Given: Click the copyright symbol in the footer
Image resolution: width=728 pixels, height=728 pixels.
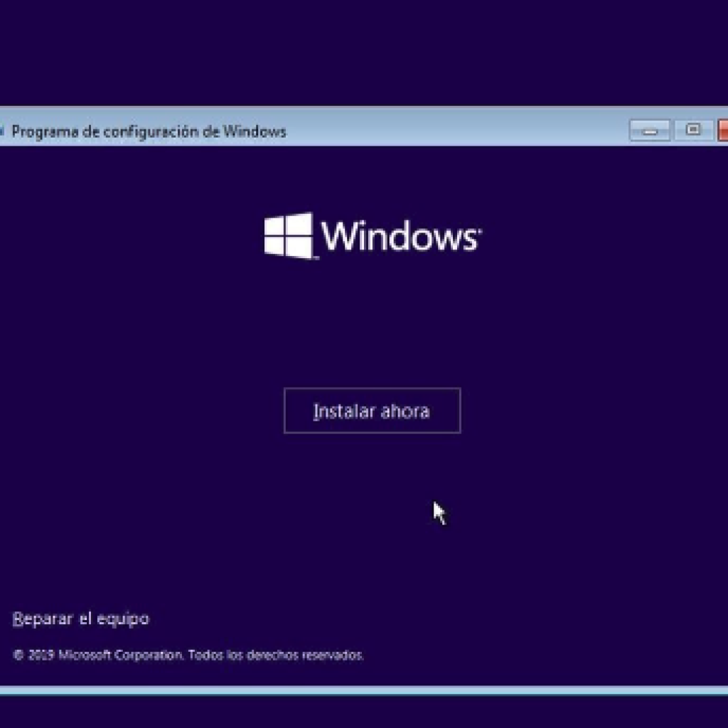Looking at the screenshot, I should (18, 655).
